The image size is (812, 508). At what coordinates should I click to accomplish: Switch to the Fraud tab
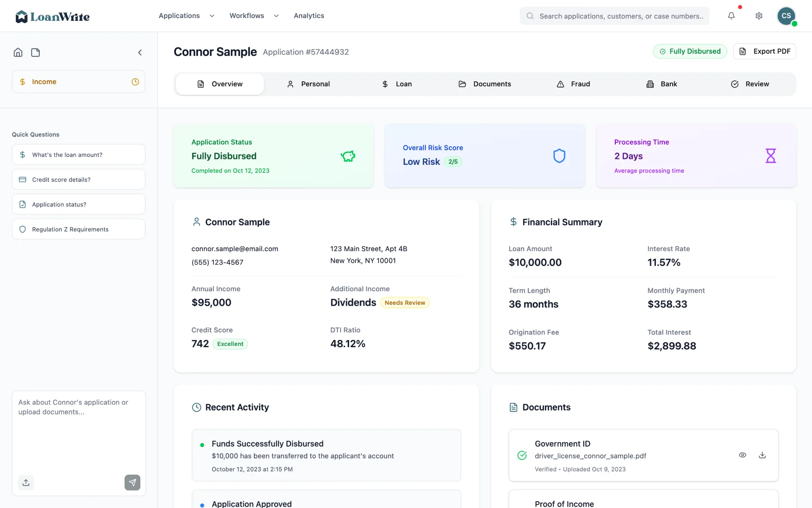click(573, 84)
